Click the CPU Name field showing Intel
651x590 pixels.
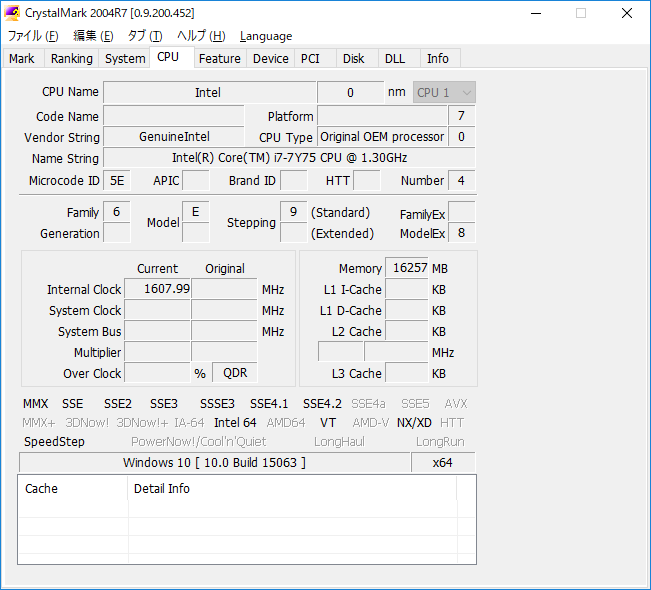pos(209,92)
